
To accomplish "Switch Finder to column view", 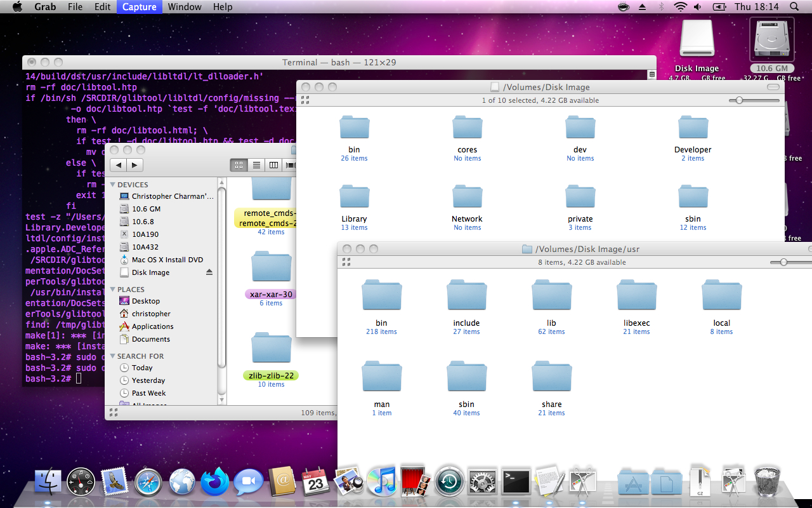I will coord(273,165).
